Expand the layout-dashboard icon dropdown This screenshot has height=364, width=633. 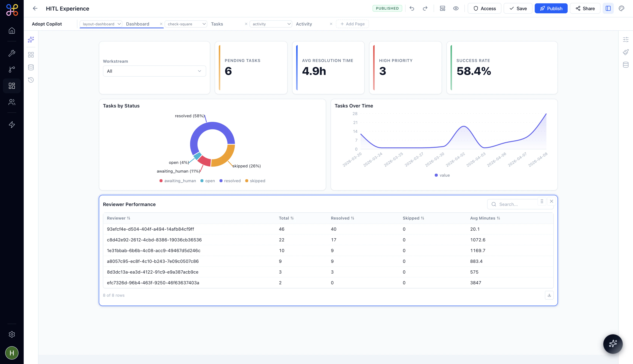click(101, 24)
